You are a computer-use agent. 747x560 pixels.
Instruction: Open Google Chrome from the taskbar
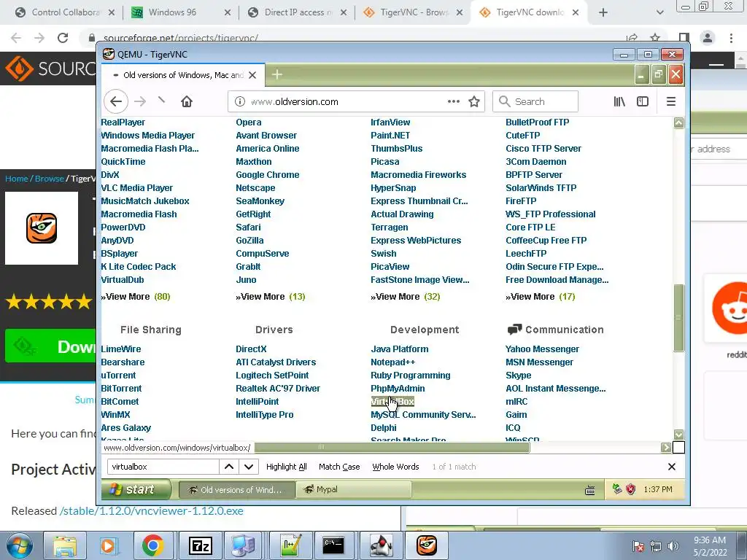[152, 545]
